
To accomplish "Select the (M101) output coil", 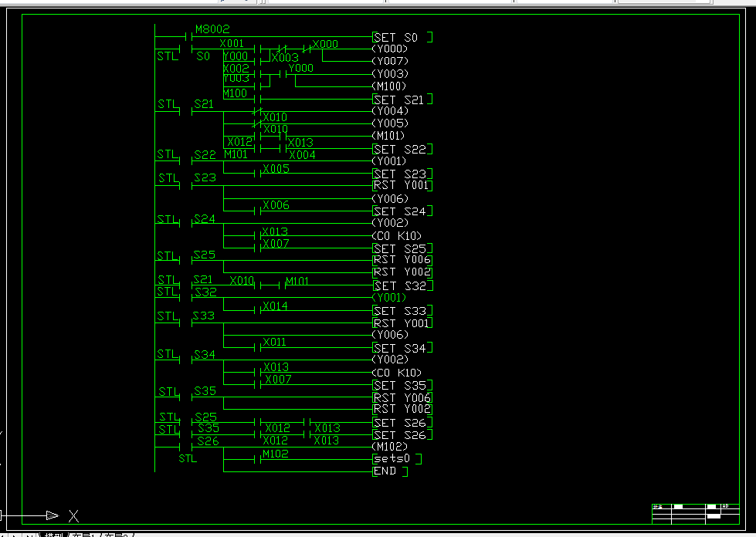I will 388,136.
